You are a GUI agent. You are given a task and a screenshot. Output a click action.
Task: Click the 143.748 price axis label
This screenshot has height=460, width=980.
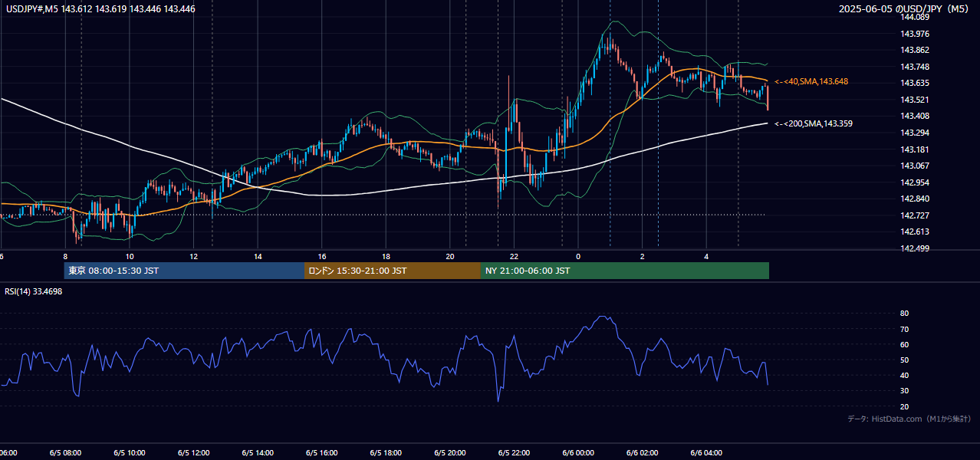click(916, 67)
